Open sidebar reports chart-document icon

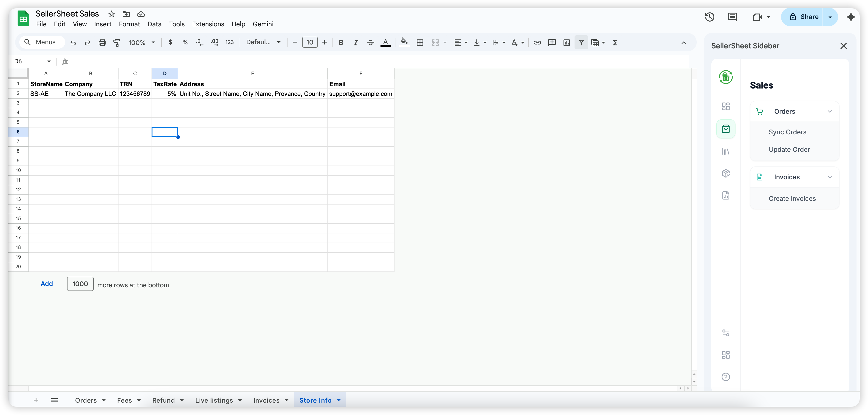point(725,195)
